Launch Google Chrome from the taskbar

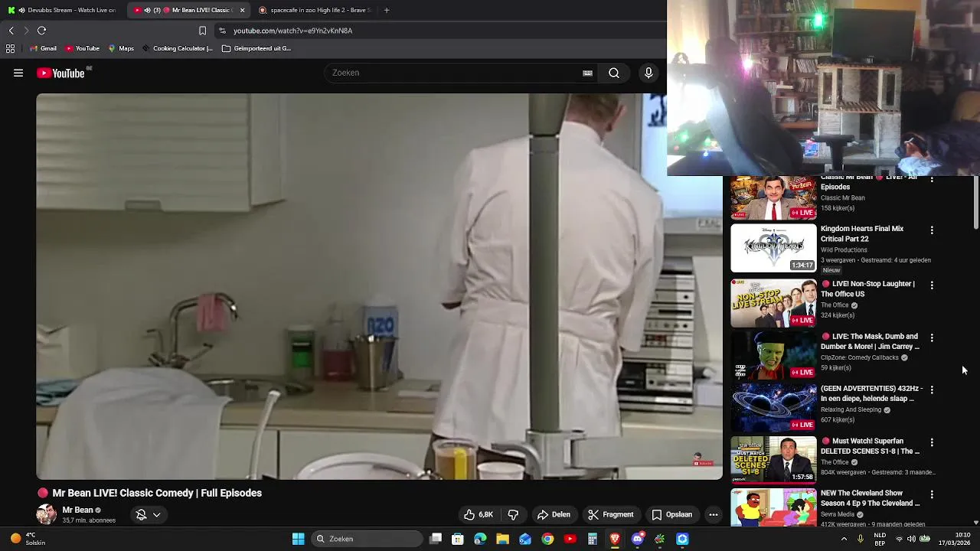tap(547, 539)
